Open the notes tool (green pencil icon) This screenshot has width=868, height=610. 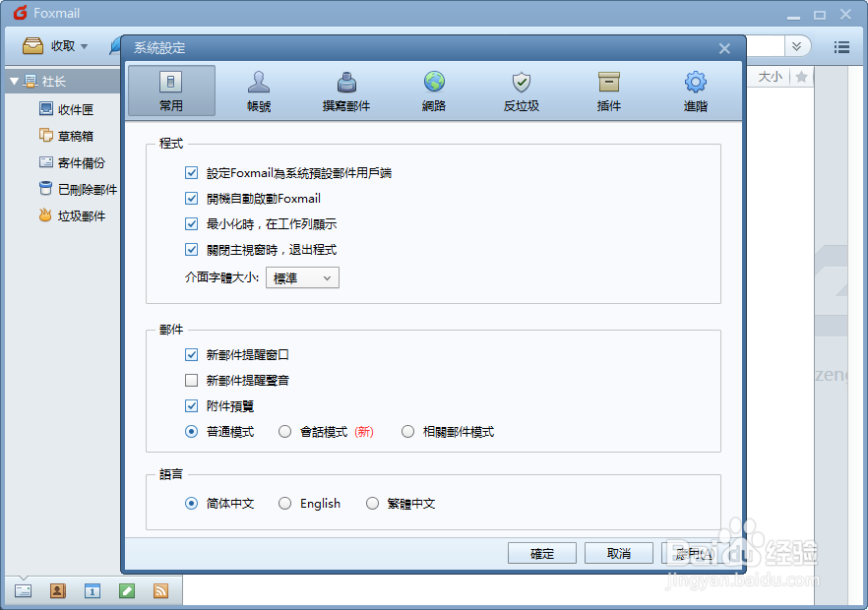pyautogui.click(x=127, y=590)
